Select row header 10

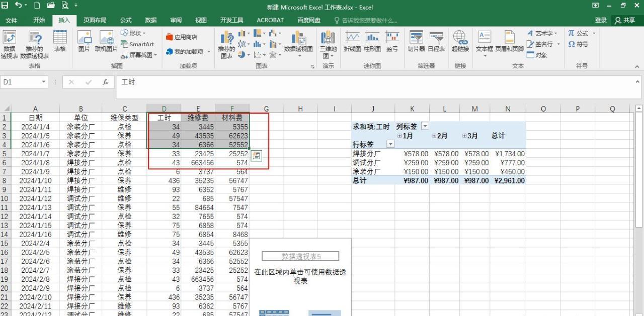coord(4,198)
